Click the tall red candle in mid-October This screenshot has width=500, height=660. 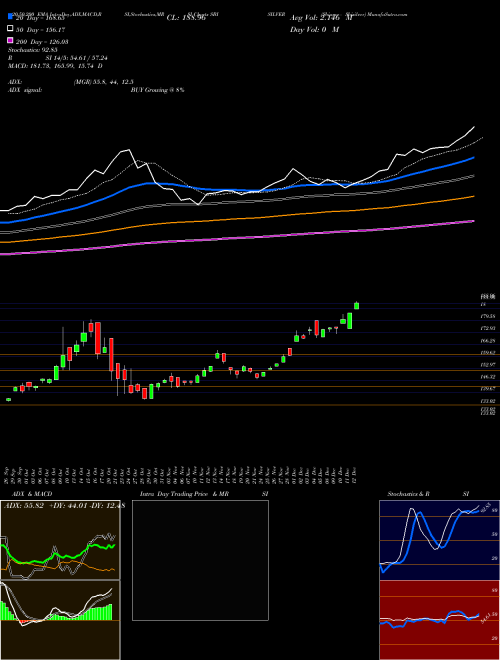tap(98, 338)
